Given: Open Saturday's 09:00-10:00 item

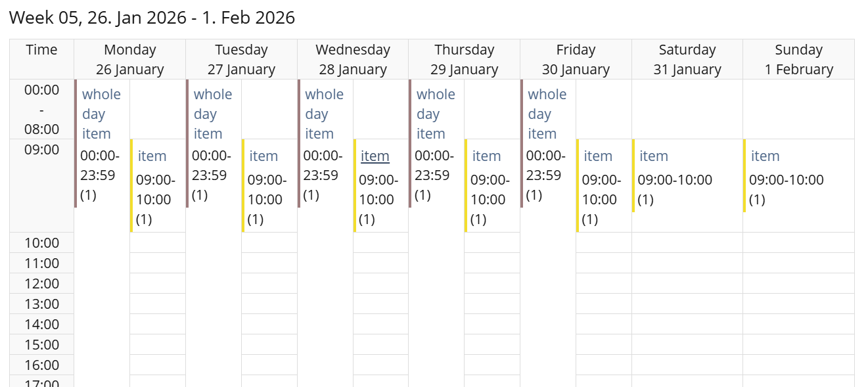Looking at the screenshot, I should point(654,156).
